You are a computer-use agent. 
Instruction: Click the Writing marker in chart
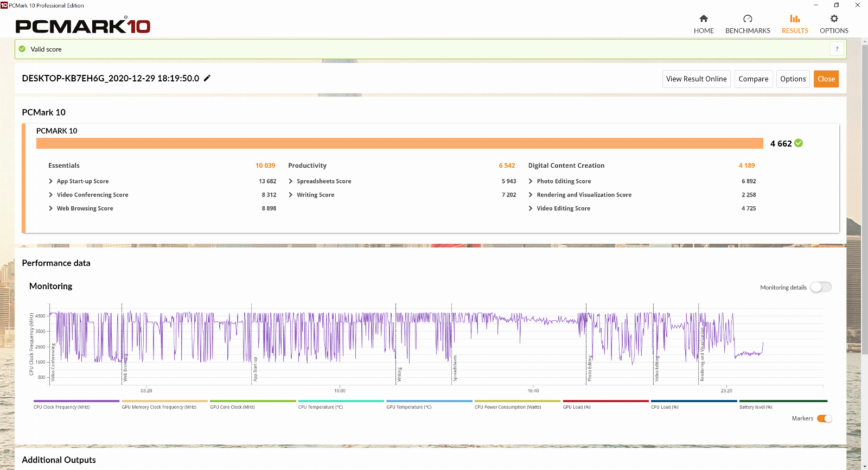[400, 374]
